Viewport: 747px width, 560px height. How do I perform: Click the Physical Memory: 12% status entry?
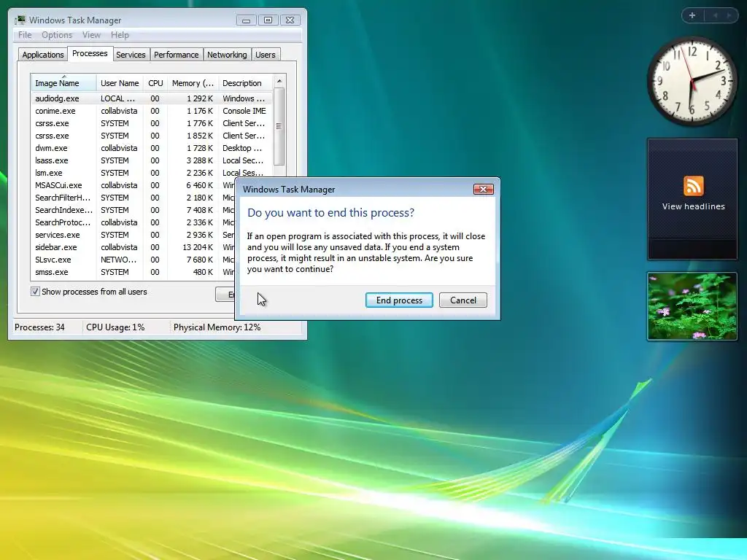[217, 327]
